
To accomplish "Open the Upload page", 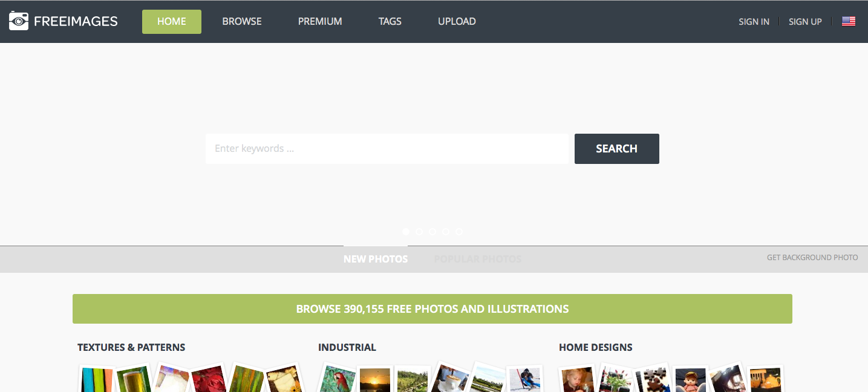I will 457,21.
